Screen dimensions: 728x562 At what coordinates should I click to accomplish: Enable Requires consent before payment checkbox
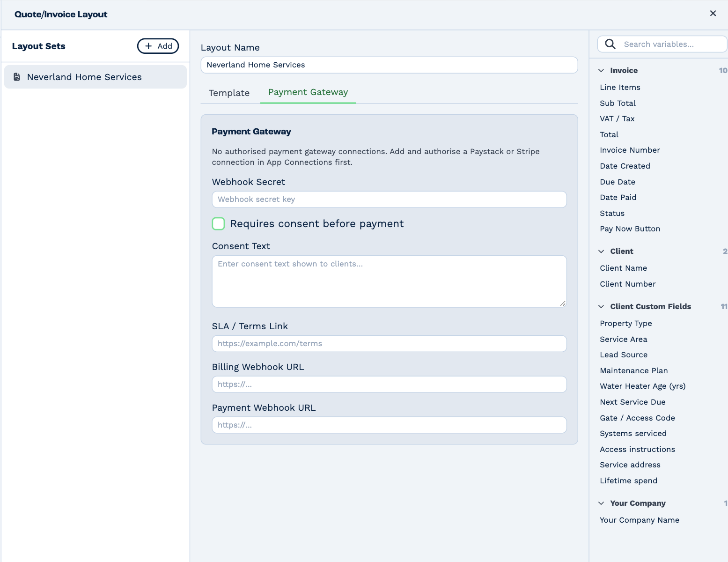coord(218,223)
